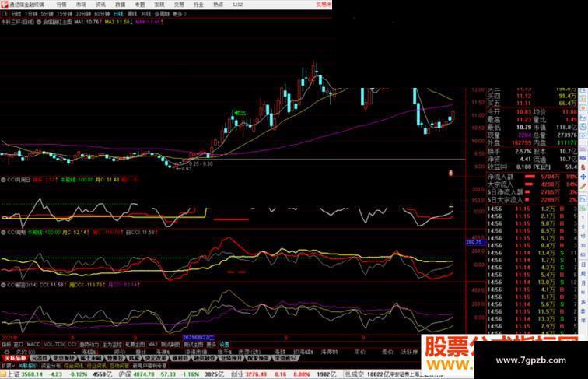
Task: Open the 窗口 option at bottom
Action: 19,344
